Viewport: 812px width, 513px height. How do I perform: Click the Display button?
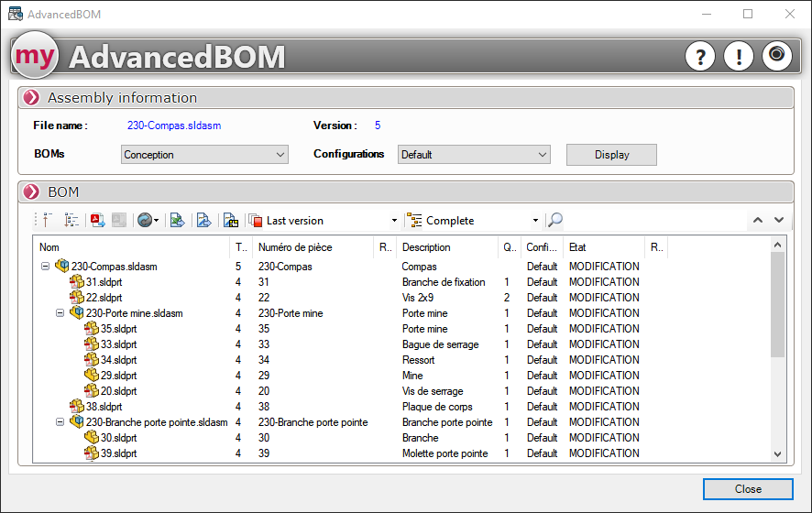[611, 155]
